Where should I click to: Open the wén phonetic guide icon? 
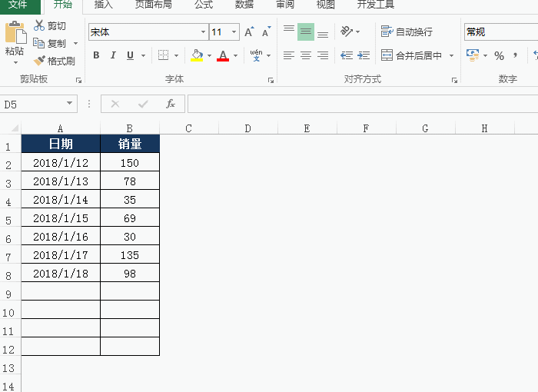coord(256,55)
